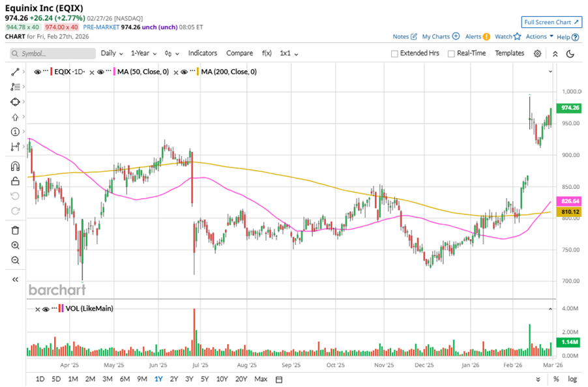Remove the MA 200 indicator
Viewport: 588px width, 387px height.
pos(176,72)
